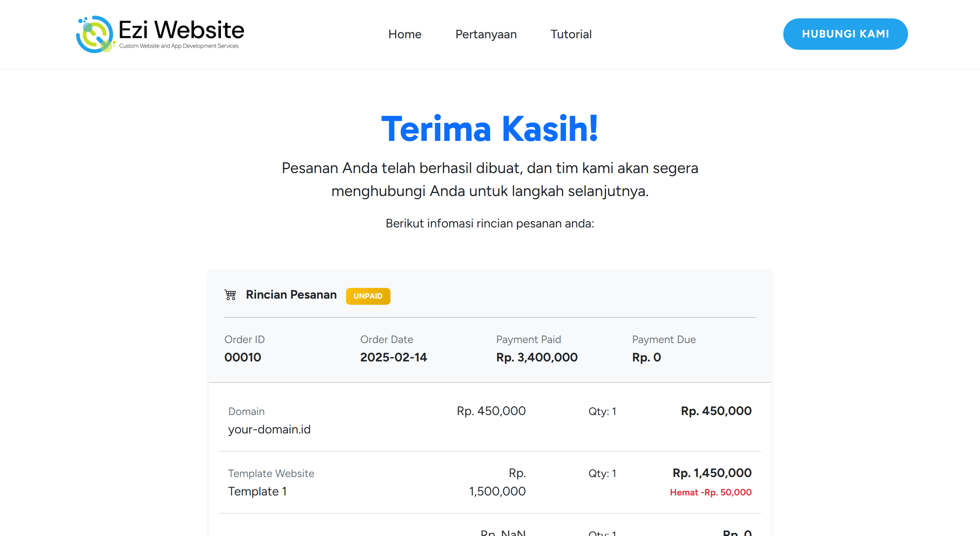Click the Template Website label
Viewport: 980px width, 536px height.
point(271,473)
